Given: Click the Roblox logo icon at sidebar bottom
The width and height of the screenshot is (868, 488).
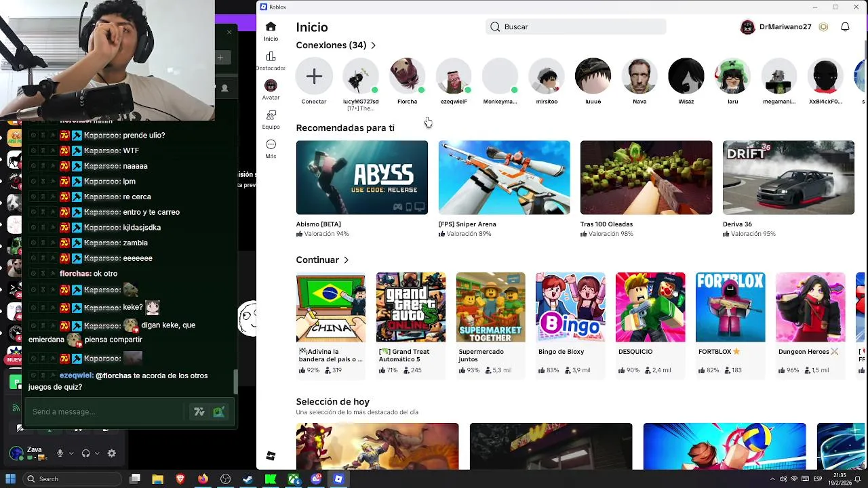Looking at the screenshot, I should [271, 456].
